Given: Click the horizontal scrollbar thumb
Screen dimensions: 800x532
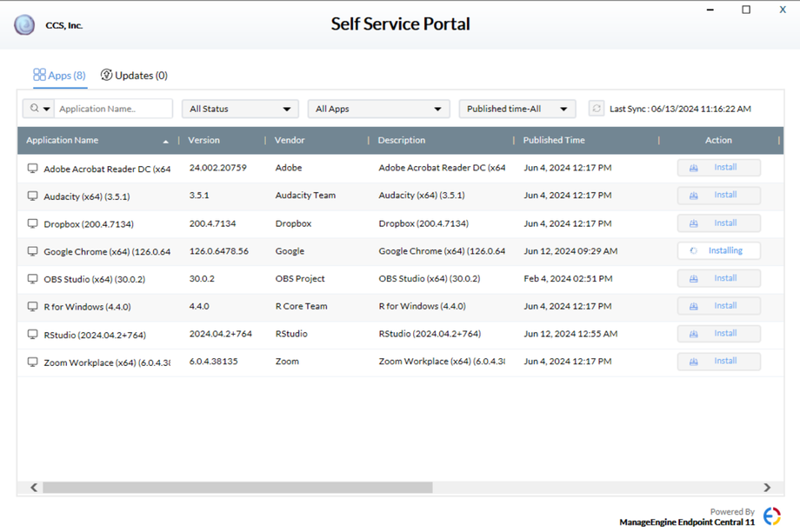Looking at the screenshot, I should click(x=237, y=488).
